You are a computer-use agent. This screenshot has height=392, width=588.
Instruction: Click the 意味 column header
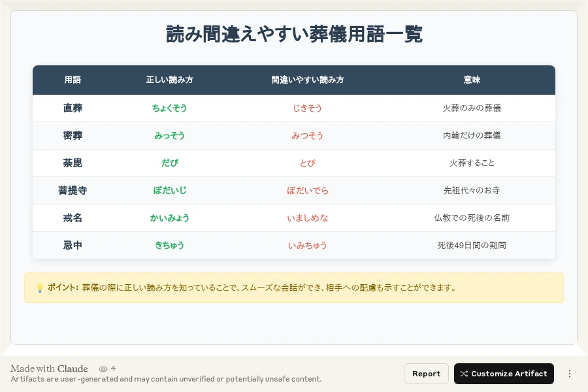pos(472,80)
